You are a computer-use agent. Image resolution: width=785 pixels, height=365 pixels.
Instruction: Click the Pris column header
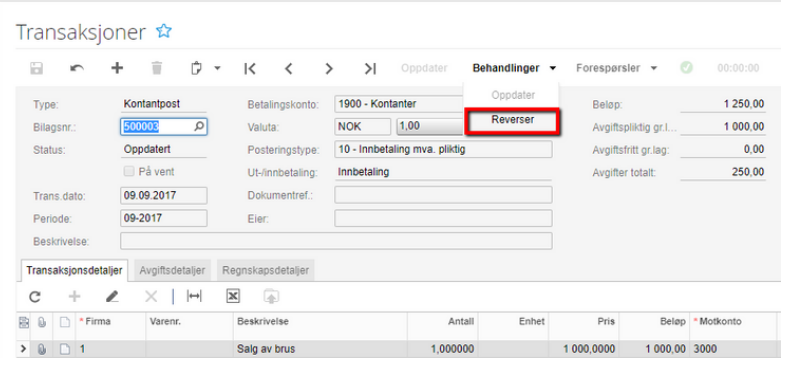(584, 321)
